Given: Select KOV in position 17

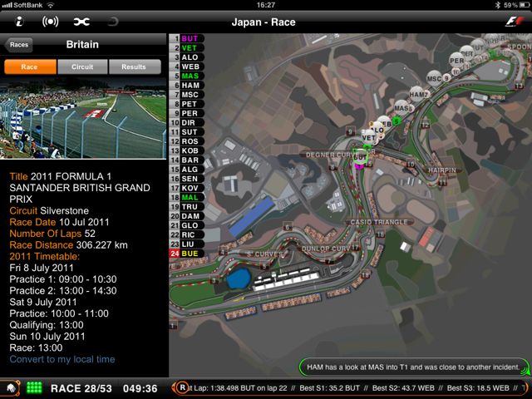Looking at the screenshot, I should tap(187, 188).
